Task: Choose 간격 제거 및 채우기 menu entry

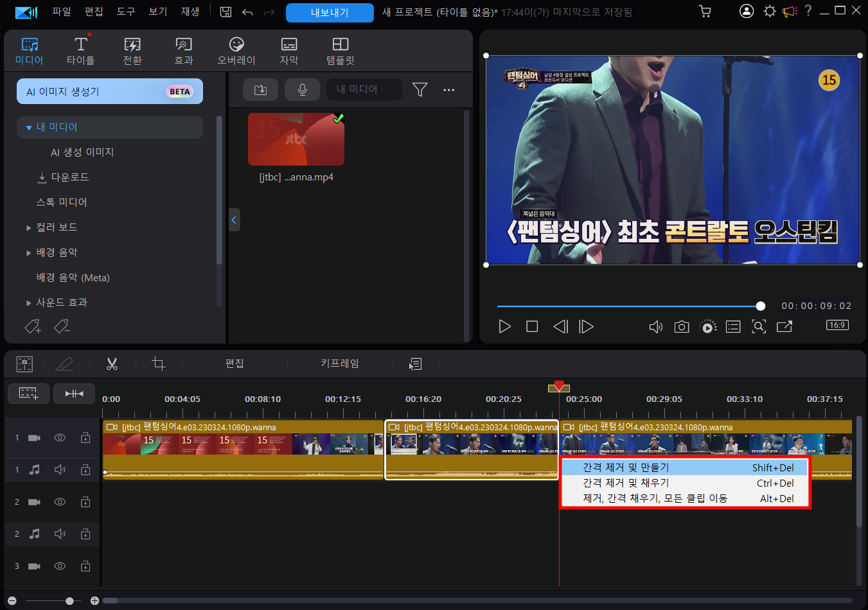Action: tap(685, 483)
